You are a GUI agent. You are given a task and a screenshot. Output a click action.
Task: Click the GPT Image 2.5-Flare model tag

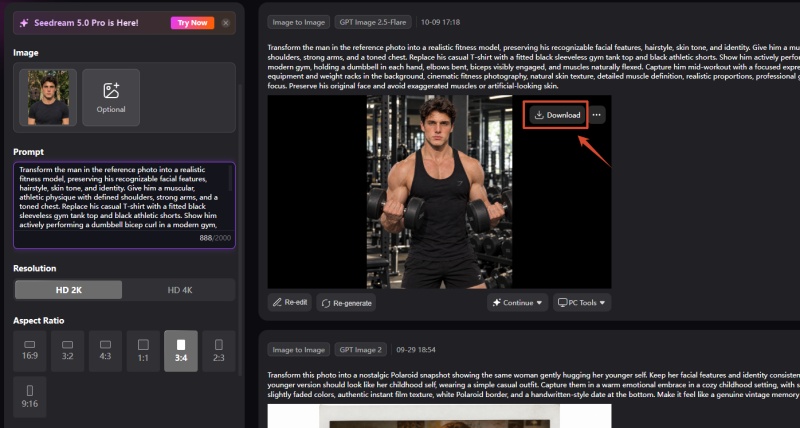373,22
